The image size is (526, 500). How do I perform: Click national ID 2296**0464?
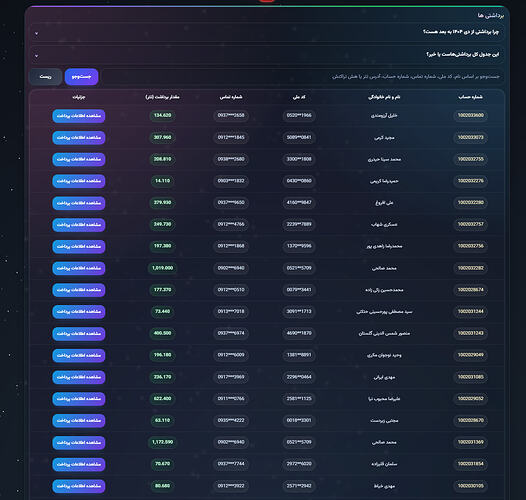coord(299,377)
